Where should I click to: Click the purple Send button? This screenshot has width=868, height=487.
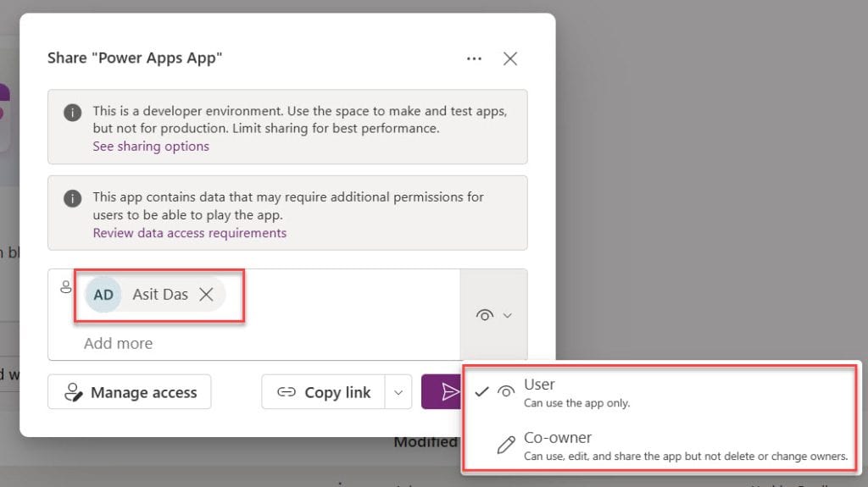coord(442,392)
